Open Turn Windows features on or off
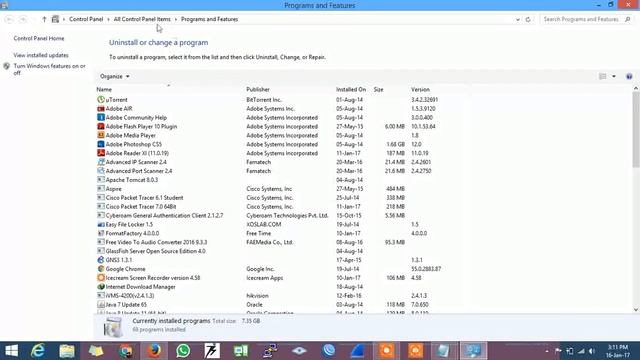The image size is (640, 360). pos(49,69)
